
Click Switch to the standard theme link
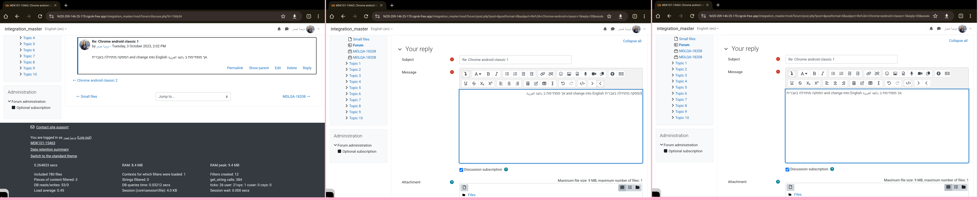54,156
